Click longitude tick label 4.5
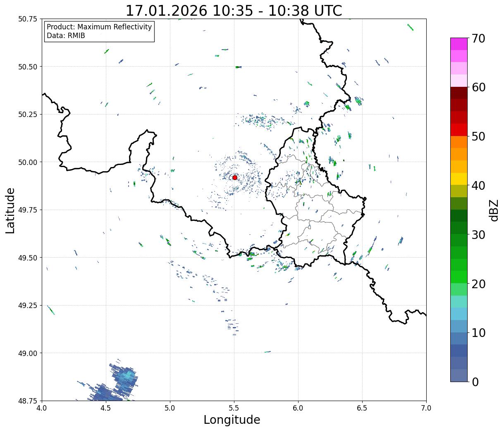The height and width of the screenshot is (430, 504). [106, 408]
